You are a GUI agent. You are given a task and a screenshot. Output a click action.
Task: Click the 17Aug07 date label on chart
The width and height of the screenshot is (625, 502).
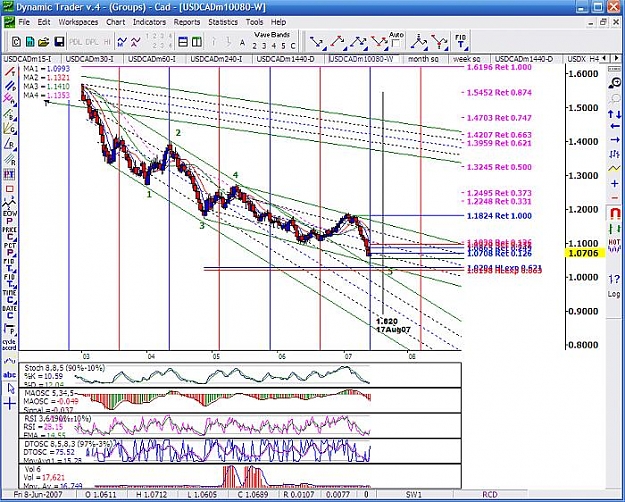pyautogui.click(x=393, y=330)
